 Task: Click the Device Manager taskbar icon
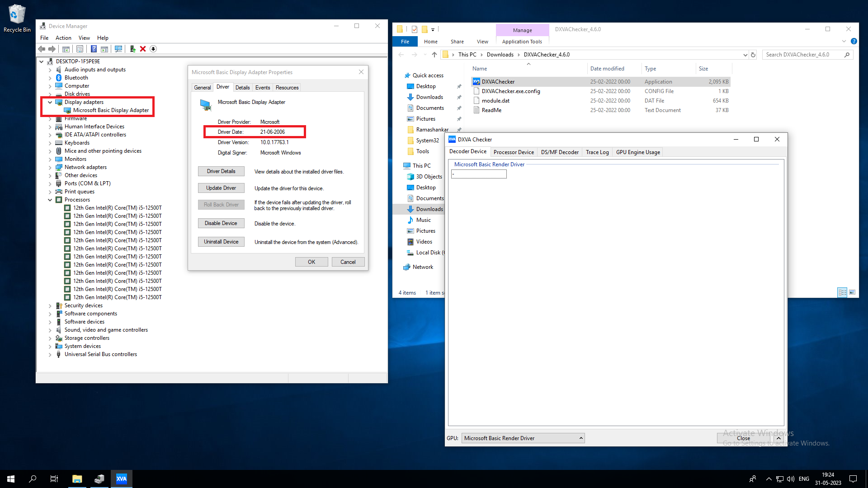tap(99, 479)
